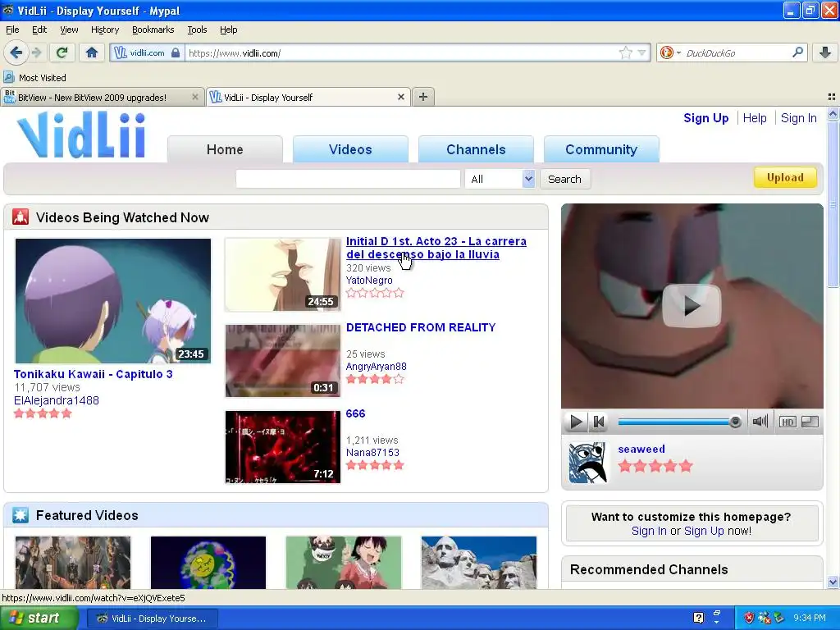This screenshot has width=840, height=630.
Task: Click the Mount Rushmore featured thumbnail
Action: point(479,563)
